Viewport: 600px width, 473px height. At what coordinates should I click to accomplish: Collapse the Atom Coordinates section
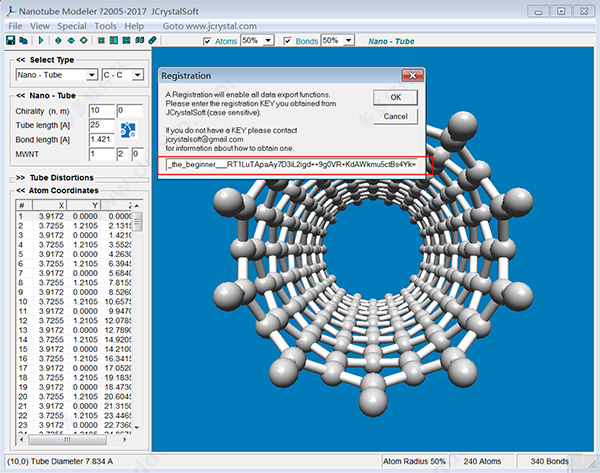point(21,190)
